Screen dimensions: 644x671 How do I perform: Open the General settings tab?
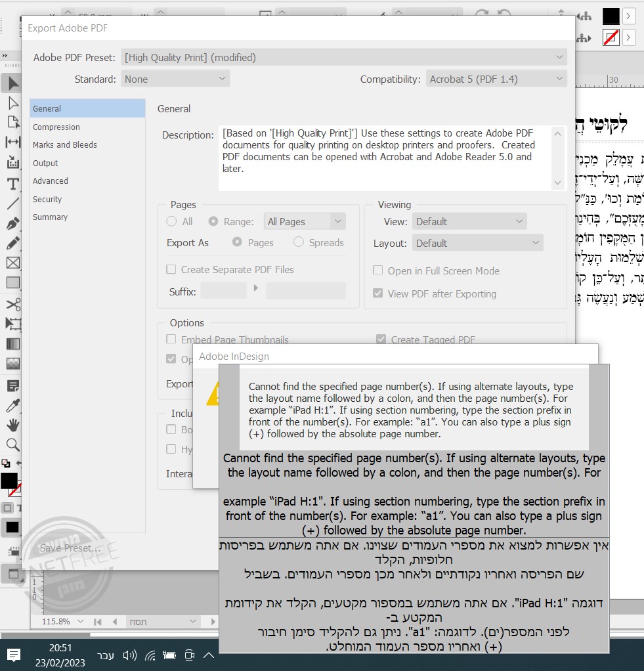coord(88,108)
